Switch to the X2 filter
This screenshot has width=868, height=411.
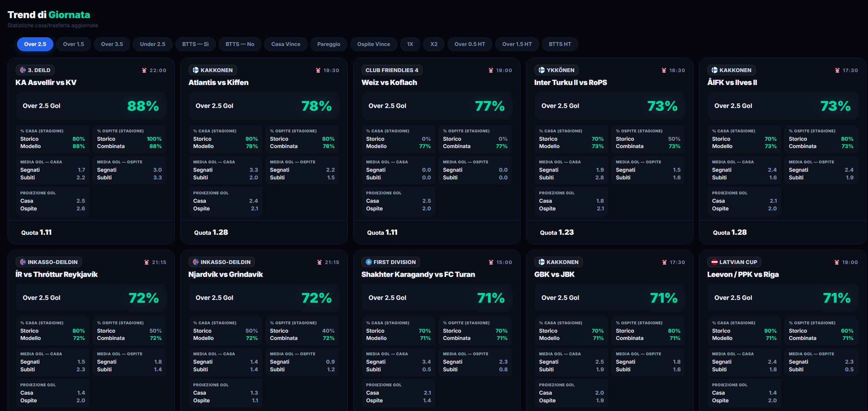[434, 44]
